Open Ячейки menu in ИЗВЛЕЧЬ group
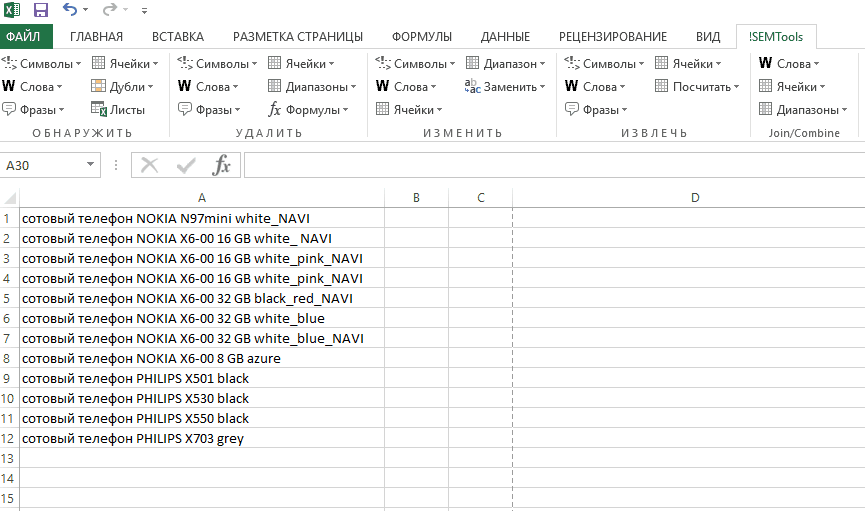This screenshot has height=511, width=865. point(688,63)
